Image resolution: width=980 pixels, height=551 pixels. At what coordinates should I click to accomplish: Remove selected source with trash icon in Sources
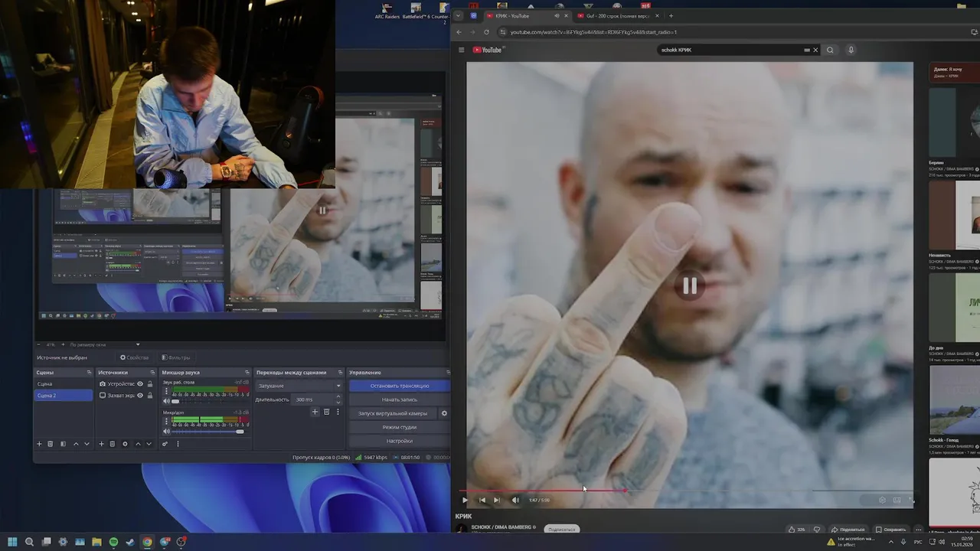113,444
